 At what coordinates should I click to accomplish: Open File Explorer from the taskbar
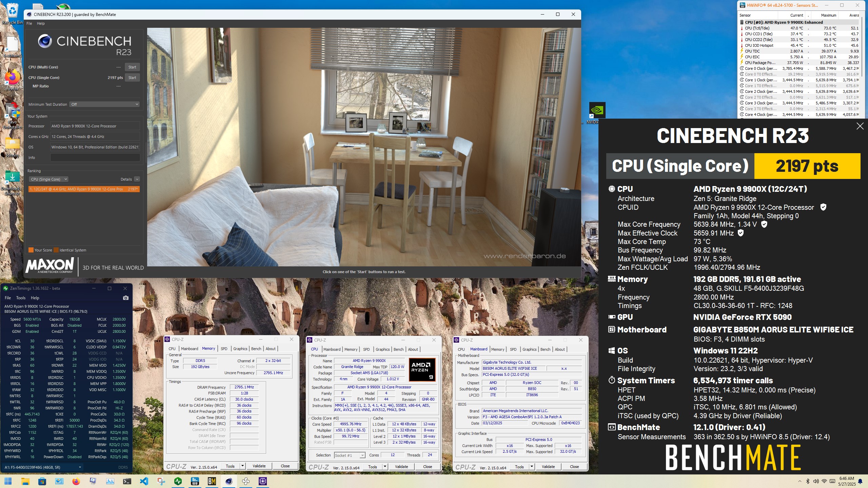pyautogui.click(x=25, y=481)
